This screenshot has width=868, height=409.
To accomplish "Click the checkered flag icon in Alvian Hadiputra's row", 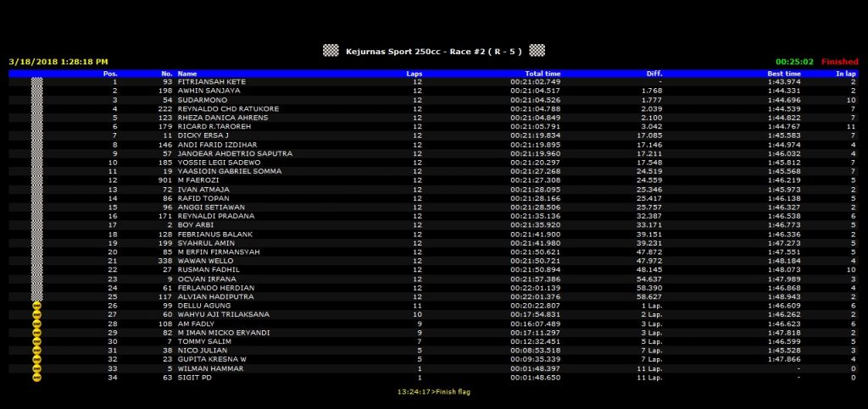I will 36,297.
